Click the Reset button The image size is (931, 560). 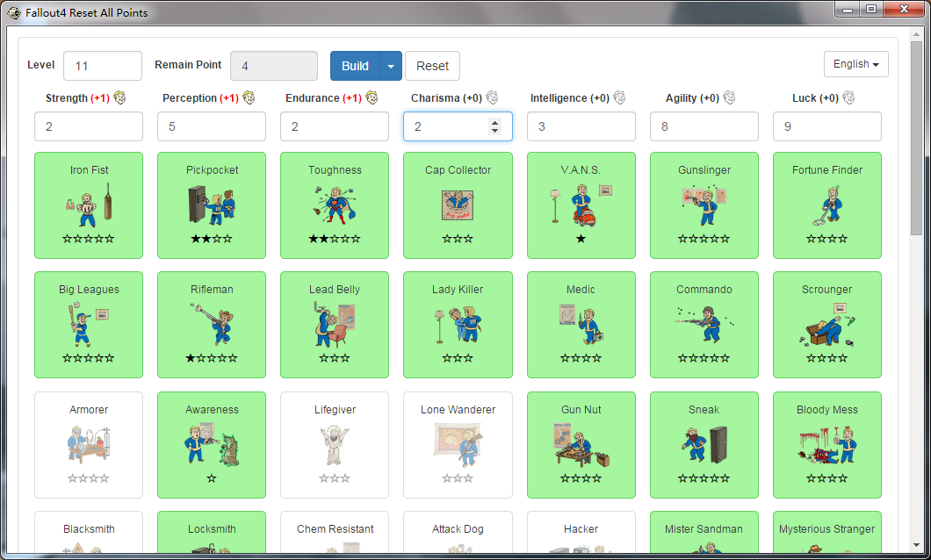click(x=432, y=66)
